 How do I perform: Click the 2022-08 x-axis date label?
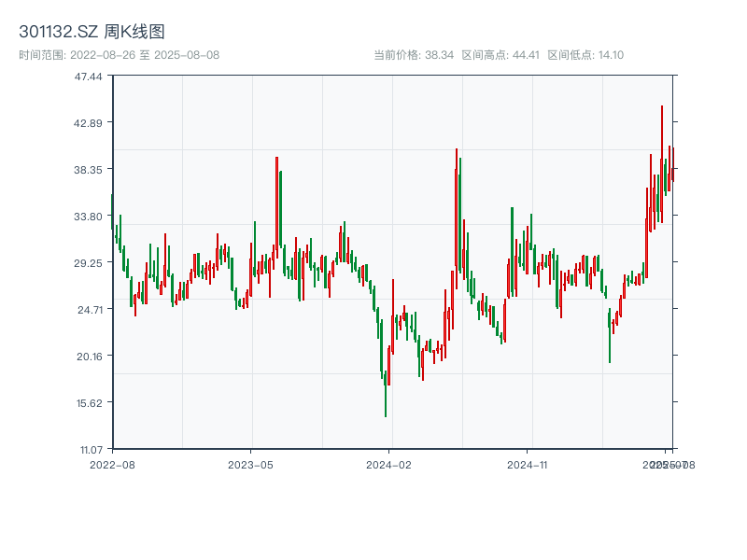(112, 464)
